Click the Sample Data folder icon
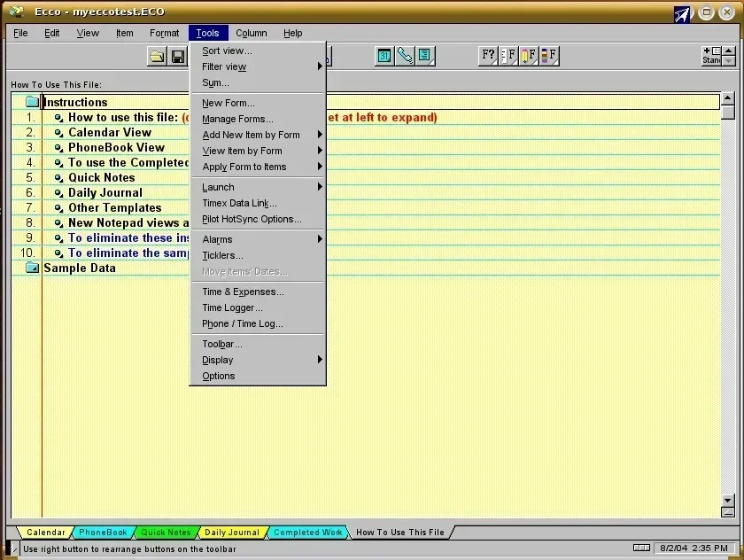This screenshot has width=744, height=560. pyautogui.click(x=33, y=268)
